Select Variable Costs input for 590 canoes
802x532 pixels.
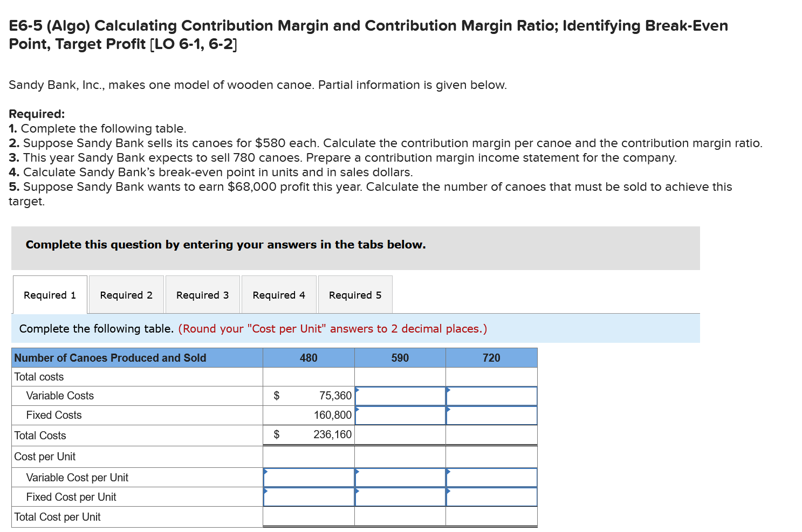click(x=400, y=396)
